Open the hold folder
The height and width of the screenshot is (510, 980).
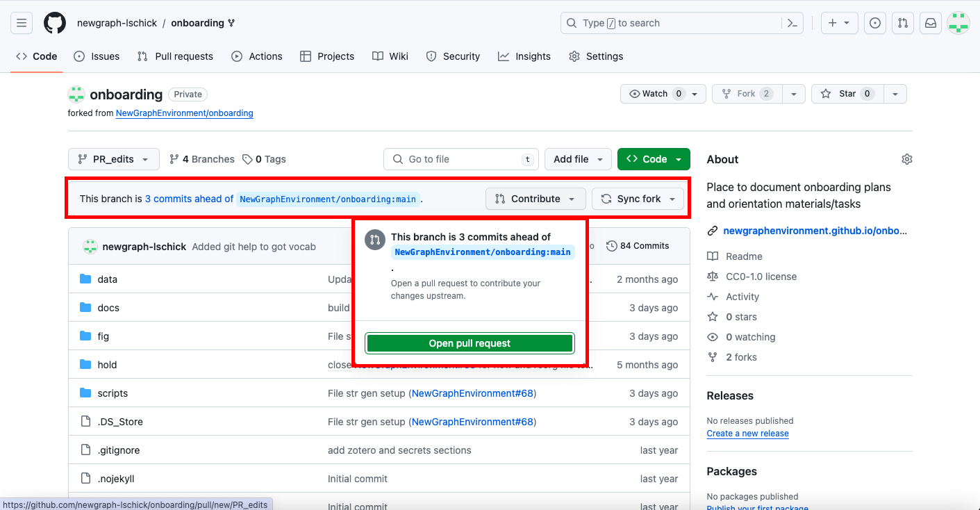[107, 365]
